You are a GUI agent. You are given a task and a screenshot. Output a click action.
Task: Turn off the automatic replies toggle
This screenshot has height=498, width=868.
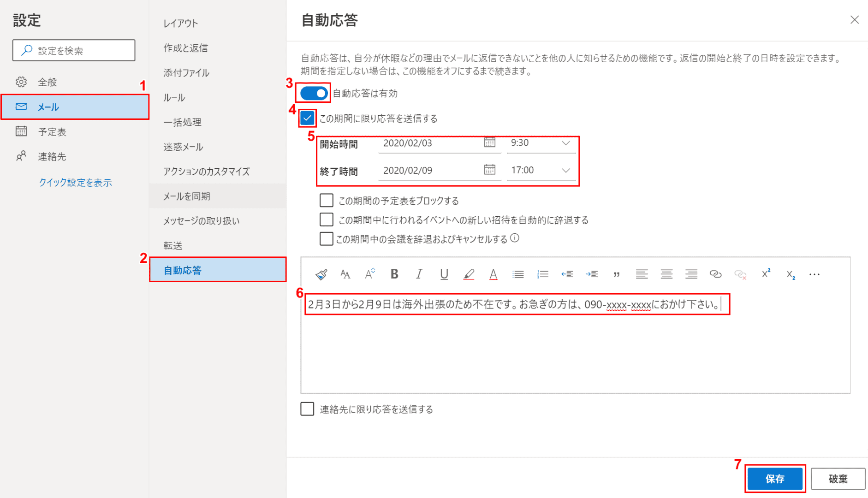click(x=314, y=93)
